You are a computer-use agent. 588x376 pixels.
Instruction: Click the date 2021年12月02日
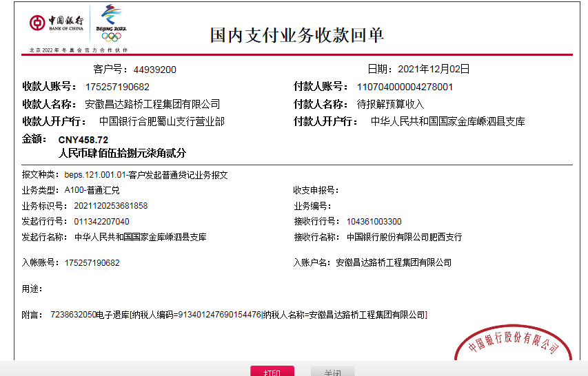(x=433, y=69)
